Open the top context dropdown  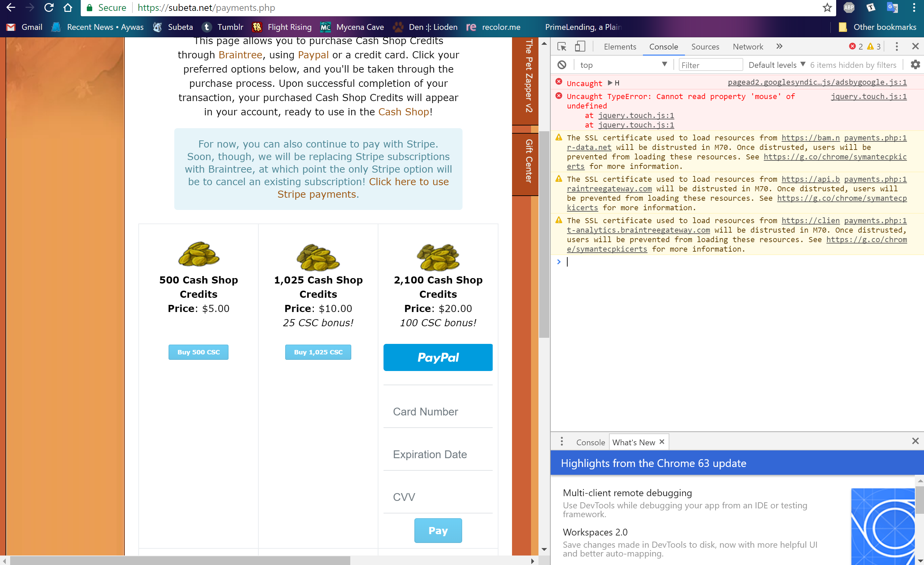pyautogui.click(x=623, y=65)
